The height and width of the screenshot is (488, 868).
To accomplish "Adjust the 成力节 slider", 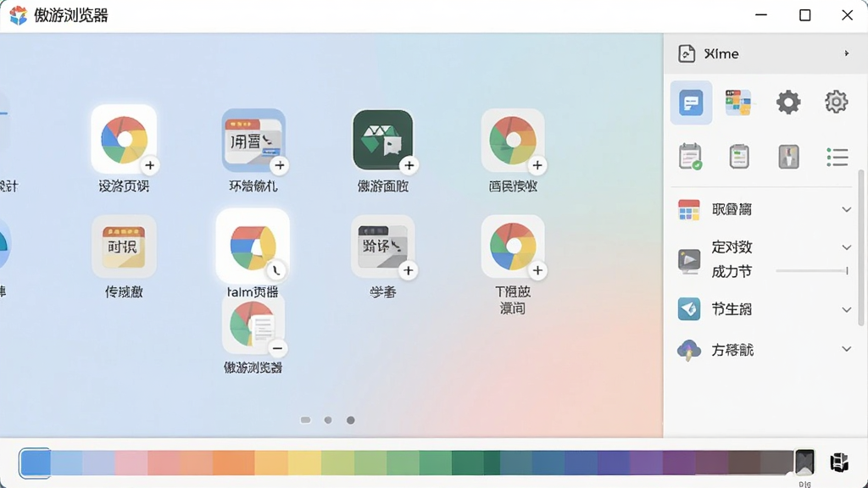I will click(812, 271).
